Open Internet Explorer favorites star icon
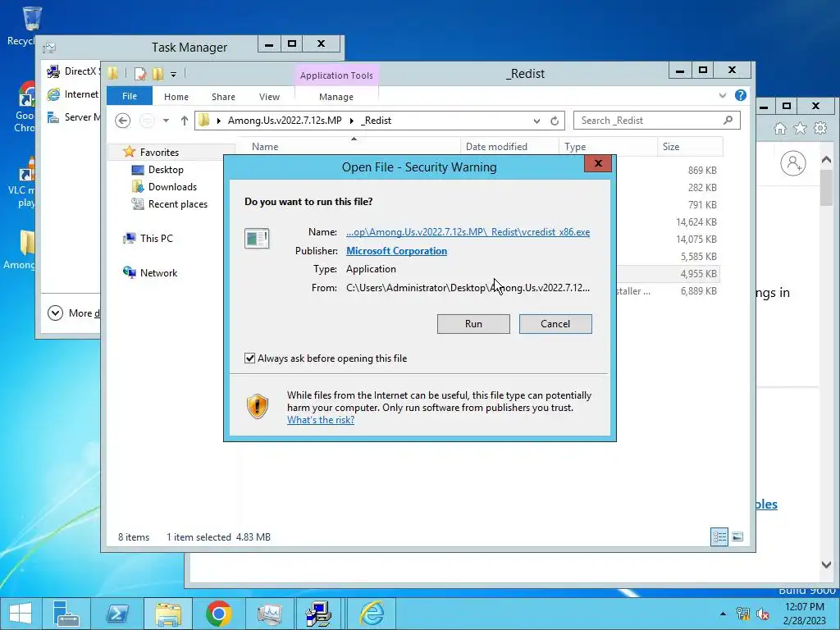Image resolution: width=840 pixels, height=630 pixels. (800, 129)
